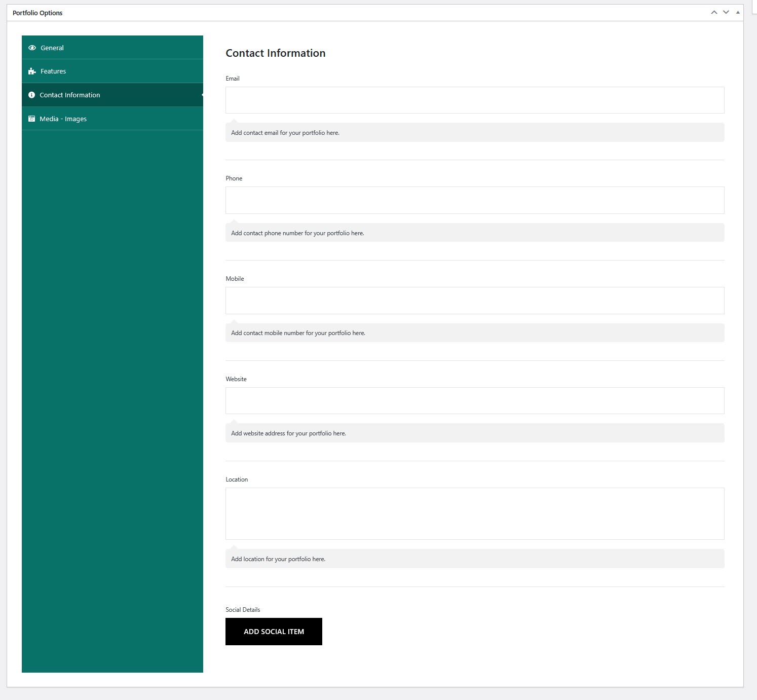The image size is (757, 700).
Task: Collapse the Portfolio Options panel with triangle
Action: tap(738, 13)
